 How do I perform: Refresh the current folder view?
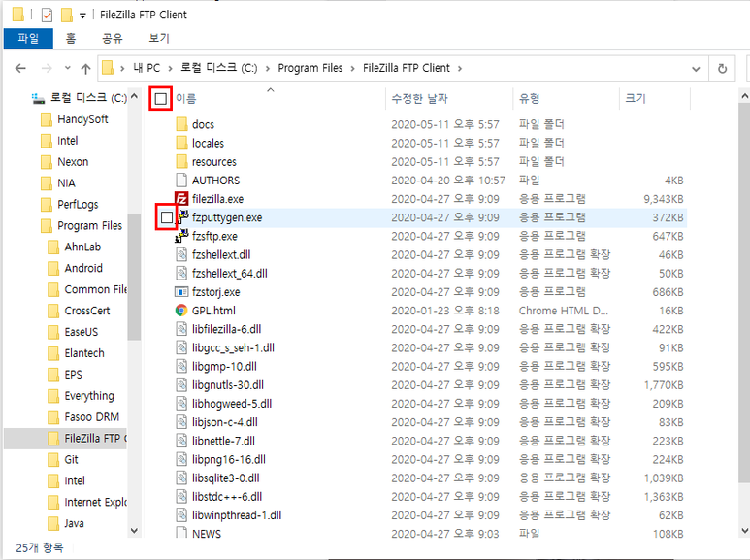723,69
